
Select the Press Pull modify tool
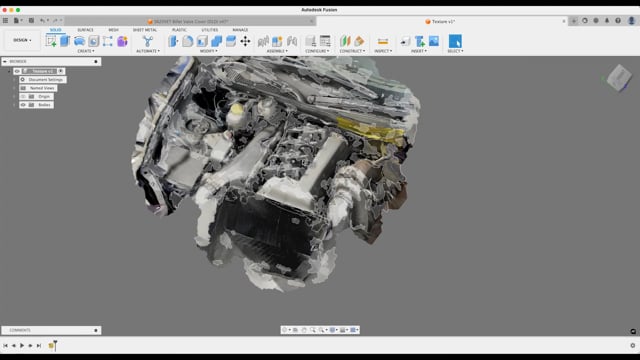(x=173, y=41)
